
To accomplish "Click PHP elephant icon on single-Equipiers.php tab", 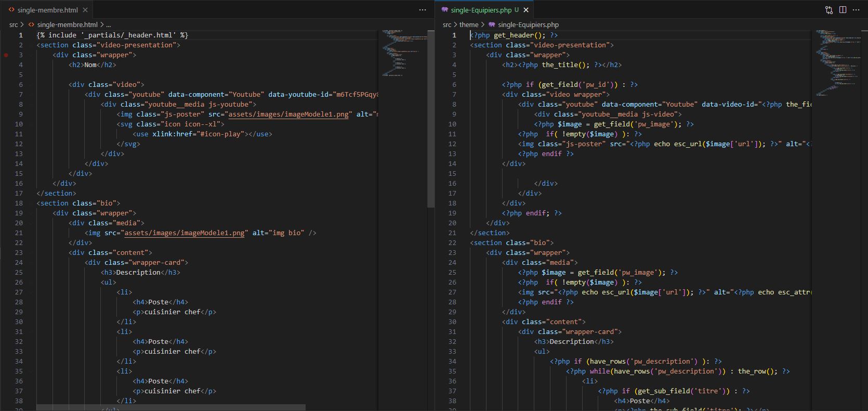I will pyautogui.click(x=445, y=10).
